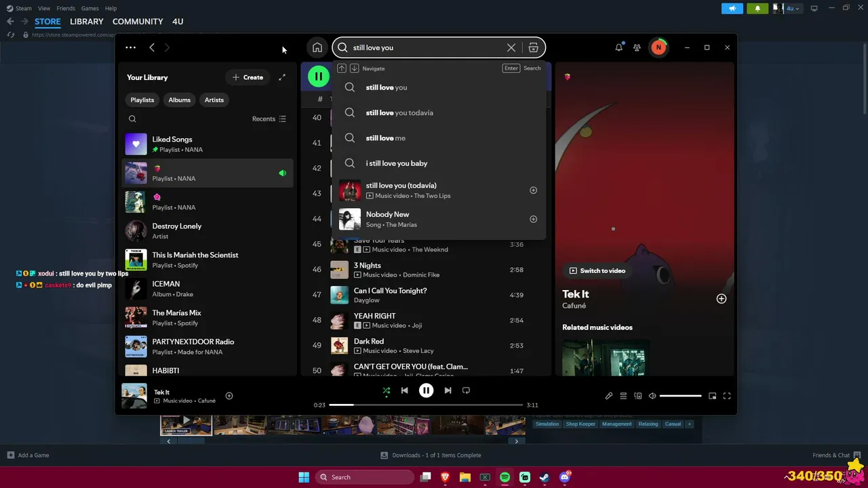Open Spotify Friend Activity icon
Viewport: 868px width, 488px height.
[x=637, y=47]
